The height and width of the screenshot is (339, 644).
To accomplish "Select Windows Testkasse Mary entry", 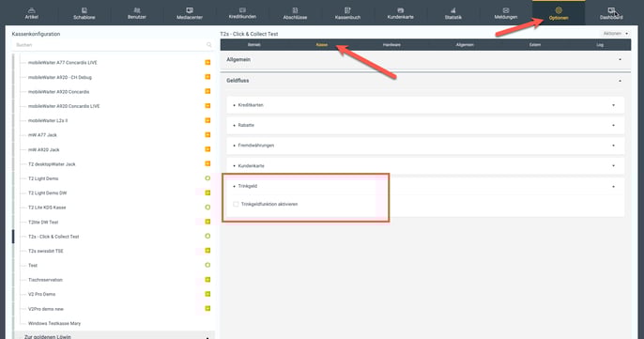I will 54,323.
